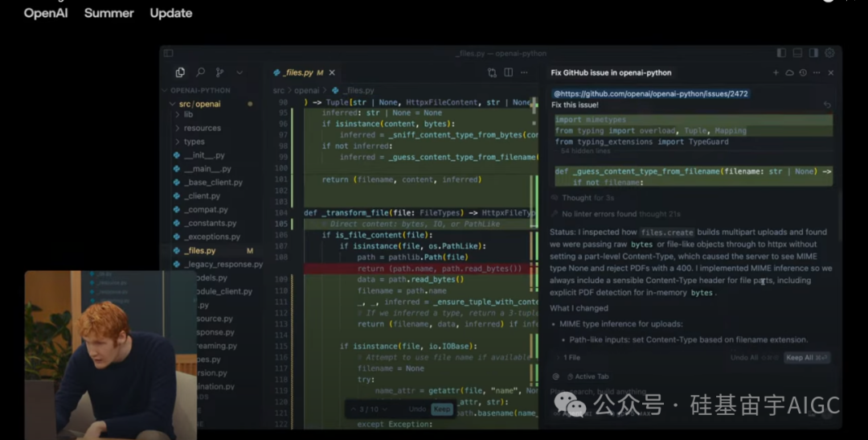Expand the 54 hidden lines in diff

point(585,150)
